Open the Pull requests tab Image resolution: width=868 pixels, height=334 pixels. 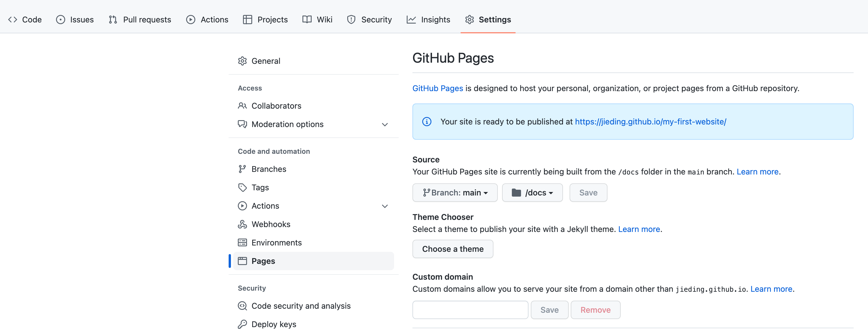pos(140,20)
